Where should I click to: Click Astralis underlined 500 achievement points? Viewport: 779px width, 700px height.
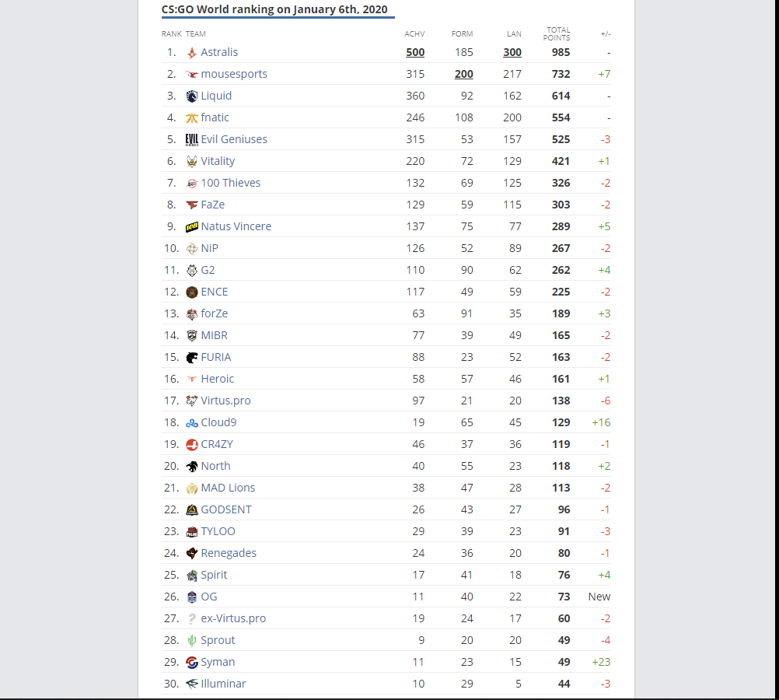(415, 53)
